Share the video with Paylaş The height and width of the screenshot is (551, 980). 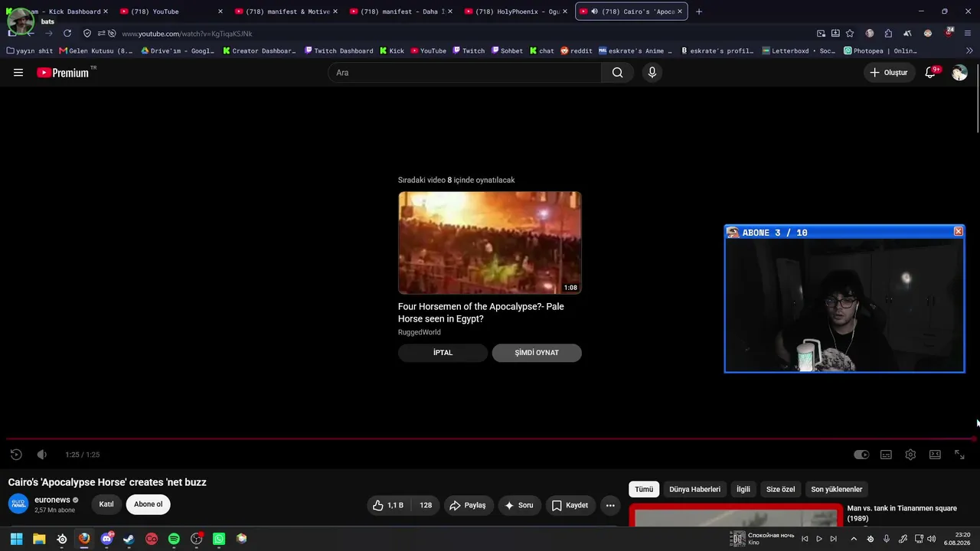[x=468, y=505]
